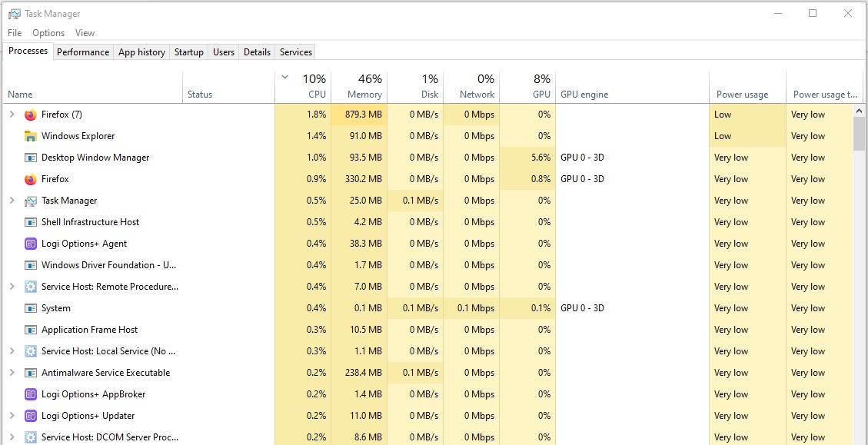
Task: Select the Application Frame Host process name
Action: tap(90, 330)
